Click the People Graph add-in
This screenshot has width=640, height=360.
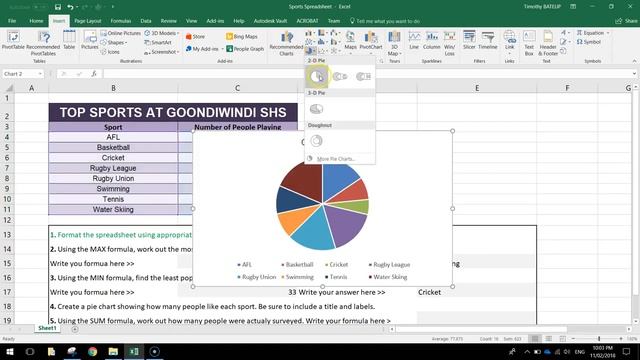point(245,49)
